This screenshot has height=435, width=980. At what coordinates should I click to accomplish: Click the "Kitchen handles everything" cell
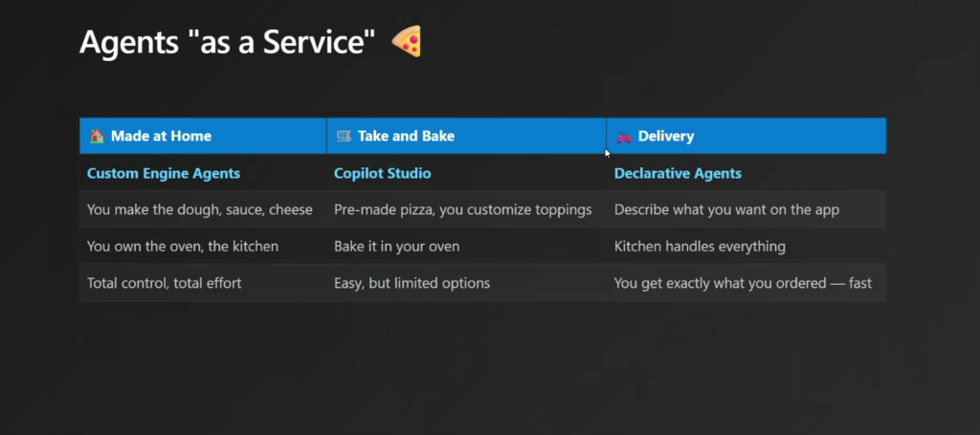click(700, 246)
